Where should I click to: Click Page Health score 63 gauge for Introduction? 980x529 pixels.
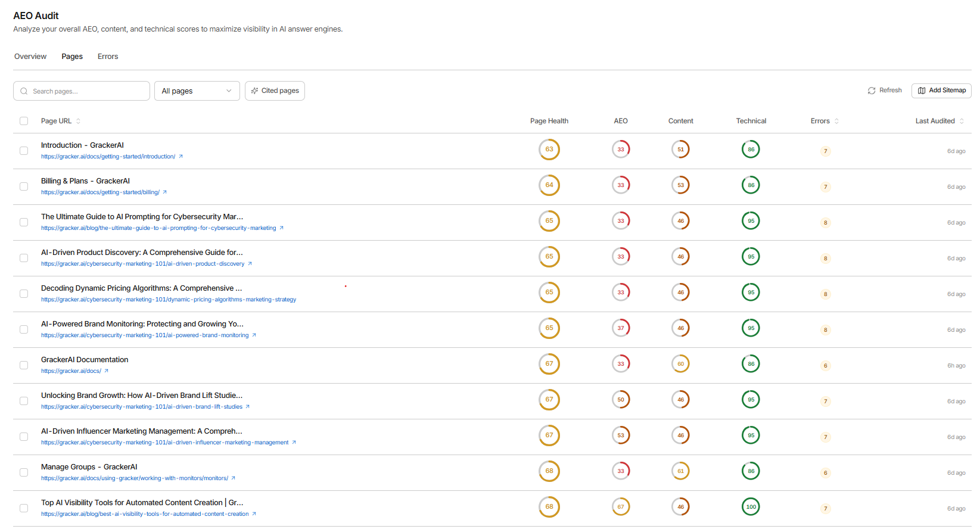tap(549, 150)
